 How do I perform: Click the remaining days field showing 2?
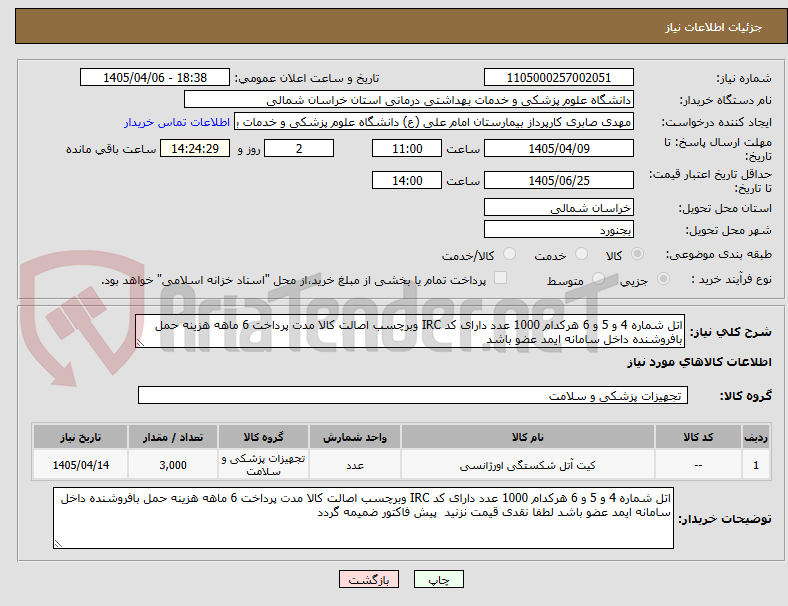299,148
